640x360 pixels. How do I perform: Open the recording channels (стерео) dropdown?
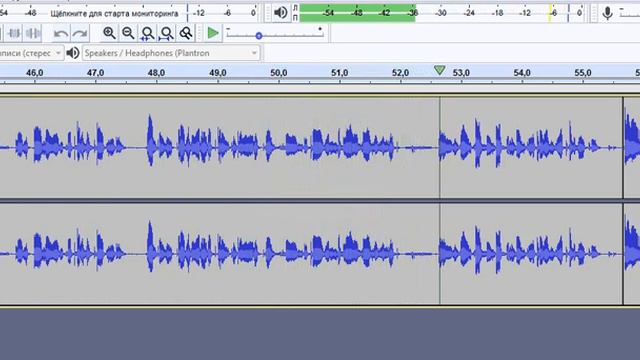pyautogui.click(x=31, y=53)
